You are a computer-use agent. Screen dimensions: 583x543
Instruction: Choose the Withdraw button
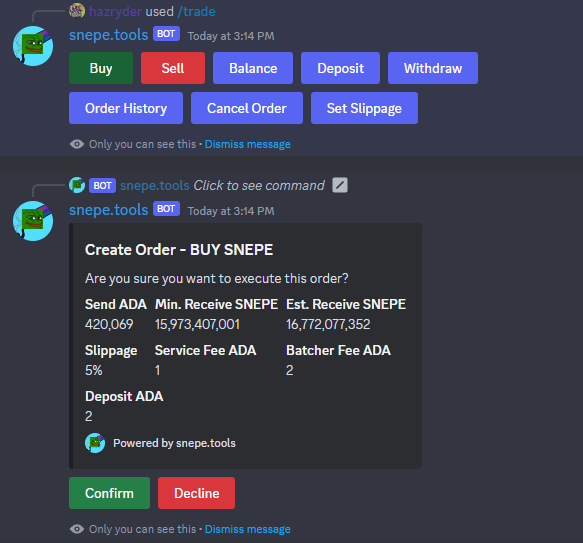433,68
